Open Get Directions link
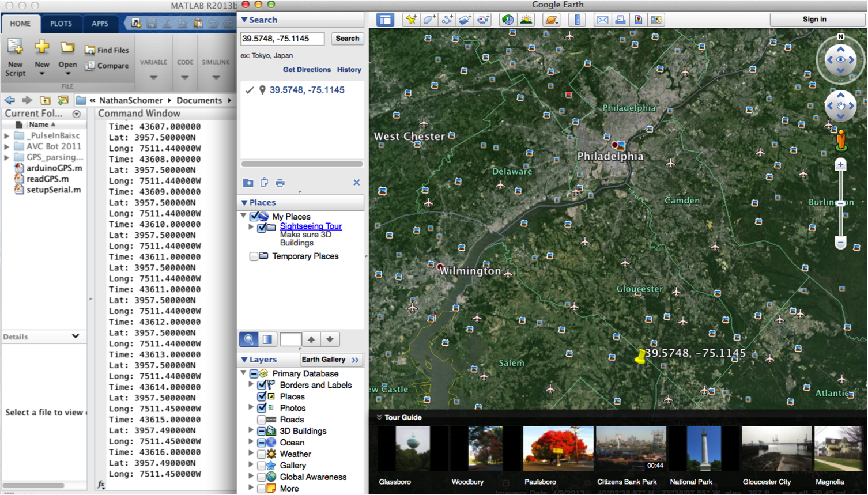This screenshot has height=495, width=868. point(307,70)
